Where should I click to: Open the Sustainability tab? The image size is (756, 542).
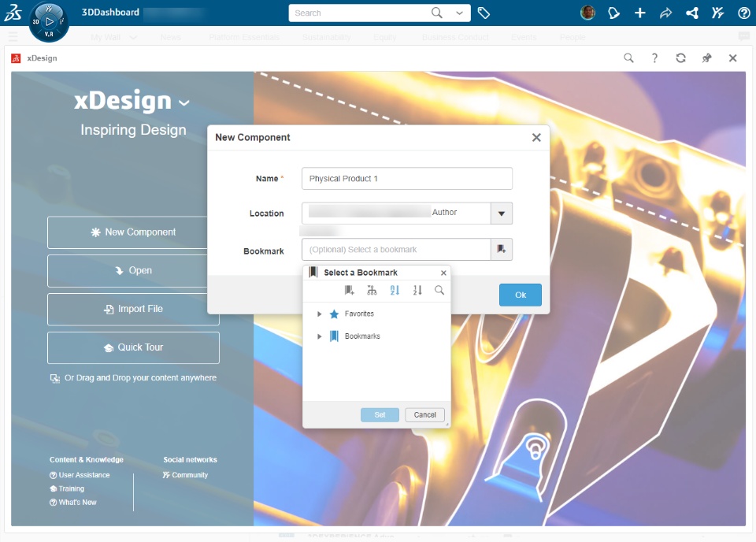tap(326, 37)
